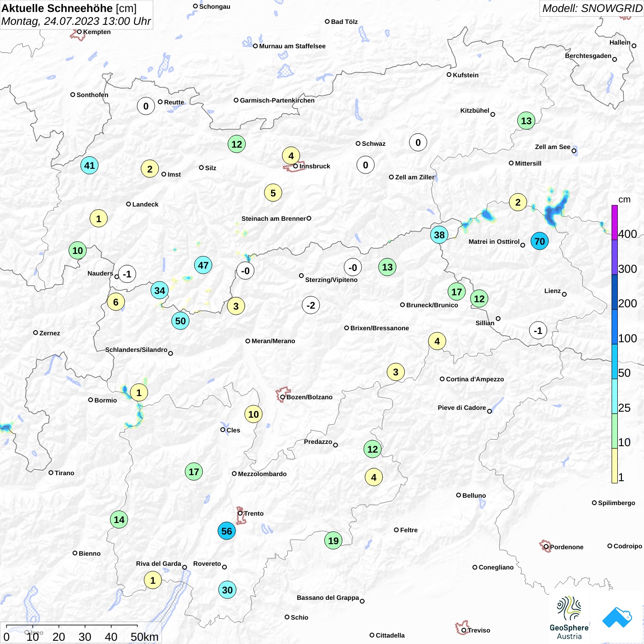Click the 30 cm marker near Rovereto
The width and height of the screenshot is (644, 644).
(227, 590)
